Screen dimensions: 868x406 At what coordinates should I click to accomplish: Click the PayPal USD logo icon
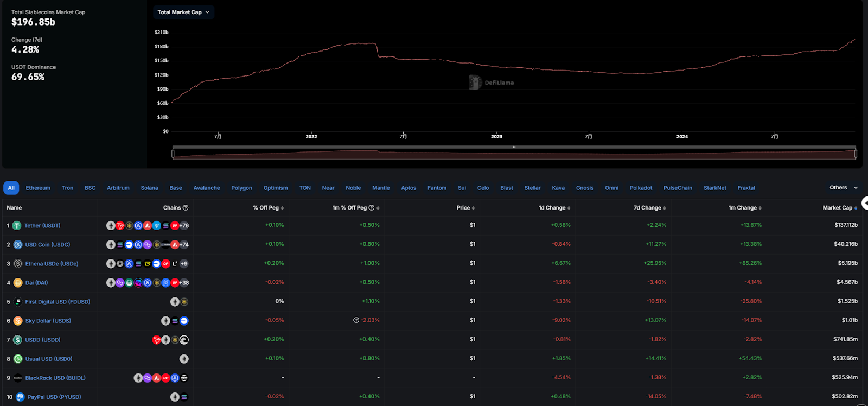(x=20, y=397)
